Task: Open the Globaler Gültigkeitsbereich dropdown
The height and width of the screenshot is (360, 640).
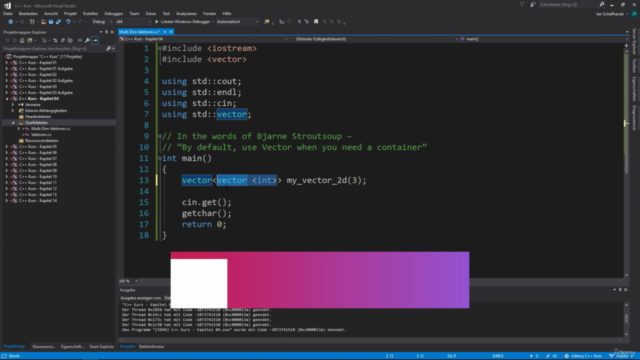Action: [x=376, y=39]
